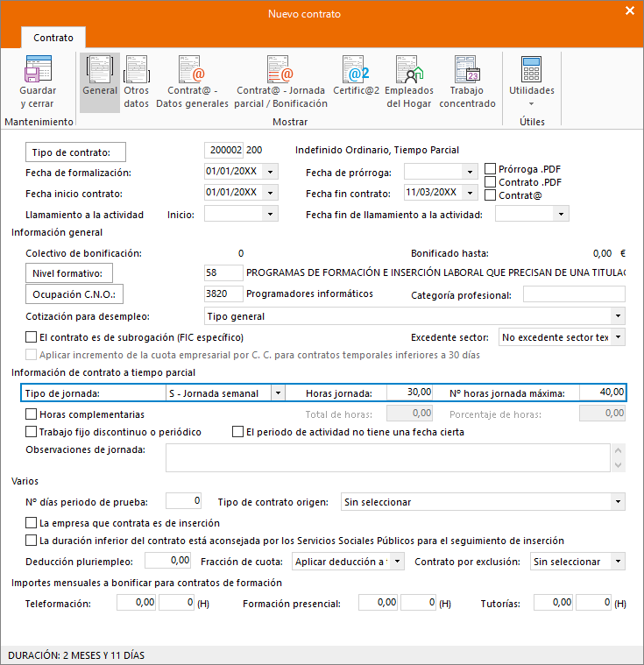Screen dimensions: 644x665
Task: Check duración inferior aconsejada por Servicios Sociales
Action: tap(31, 541)
